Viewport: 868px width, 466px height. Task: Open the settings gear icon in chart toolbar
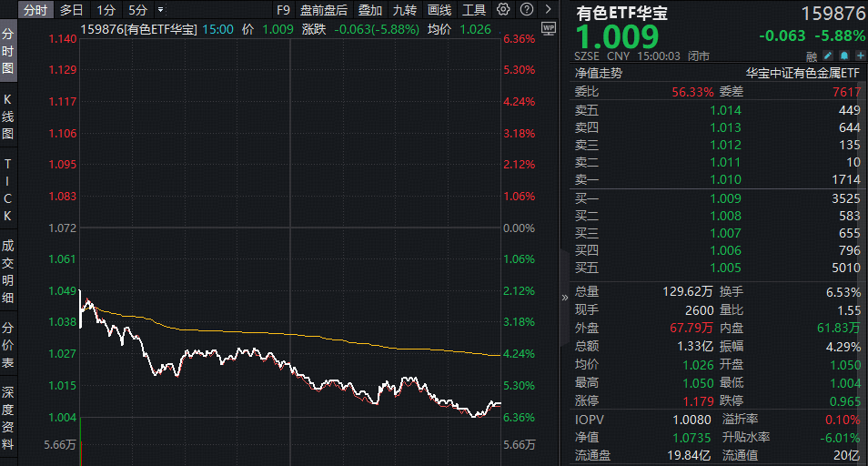pyautogui.click(x=503, y=10)
